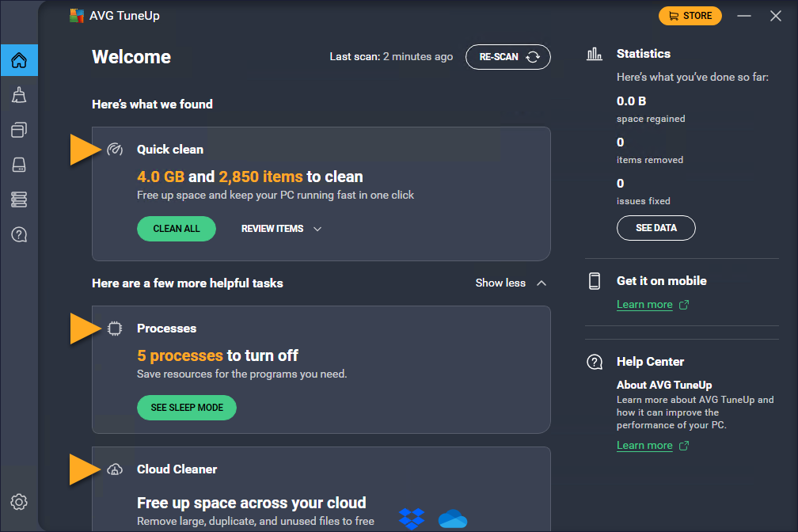The width and height of the screenshot is (798, 532).
Task: Click 'Free up space across your cloud' text
Action: coord(252,503)
